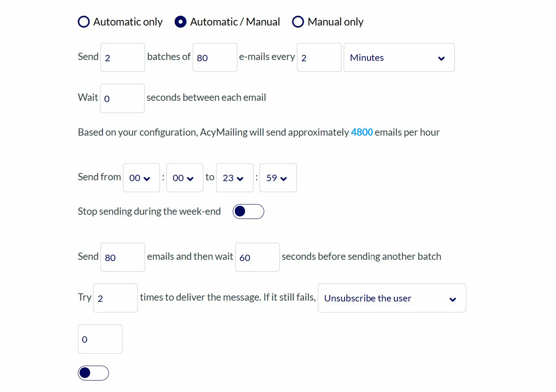Focus the e-mails every interval field

point(319,58)
